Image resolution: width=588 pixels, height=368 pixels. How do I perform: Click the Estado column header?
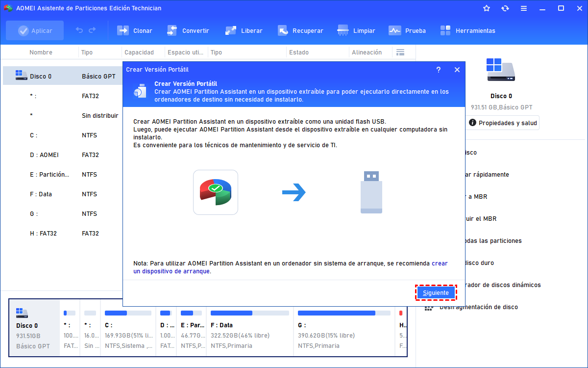coord(299,52)
